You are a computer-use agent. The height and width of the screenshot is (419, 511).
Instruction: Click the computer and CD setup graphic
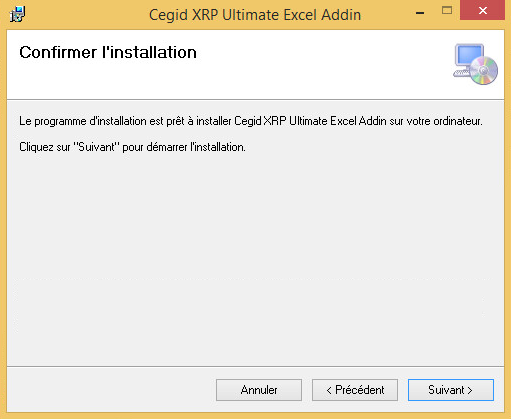coord(475,64)
